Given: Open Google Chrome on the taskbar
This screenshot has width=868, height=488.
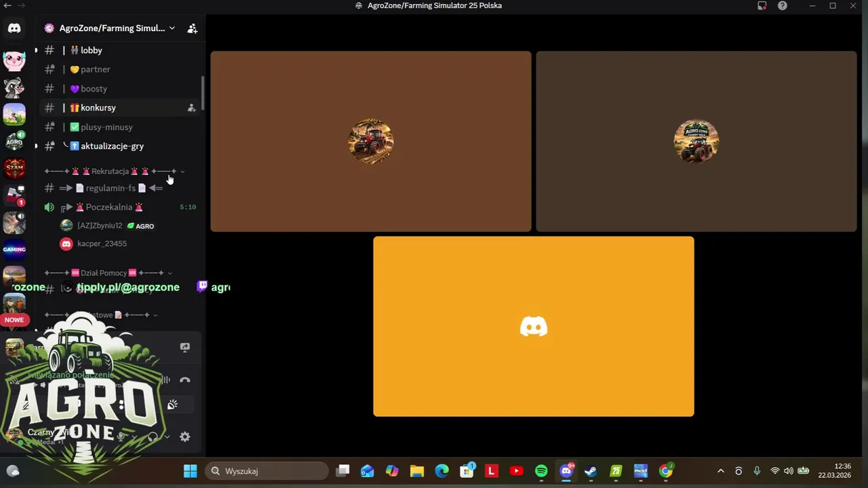Looking at the screenshot, I should pos(666,471).
